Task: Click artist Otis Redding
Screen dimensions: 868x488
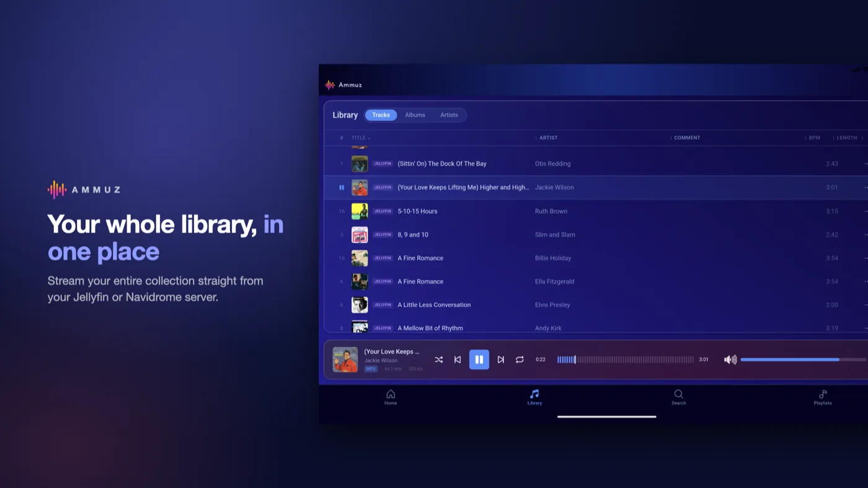Action: tap(552, 164)
